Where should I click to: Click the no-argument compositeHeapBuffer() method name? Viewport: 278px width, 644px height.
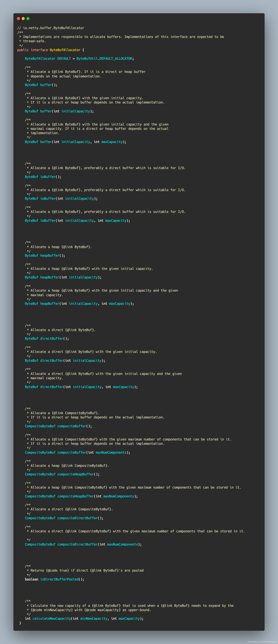point(75,474)
